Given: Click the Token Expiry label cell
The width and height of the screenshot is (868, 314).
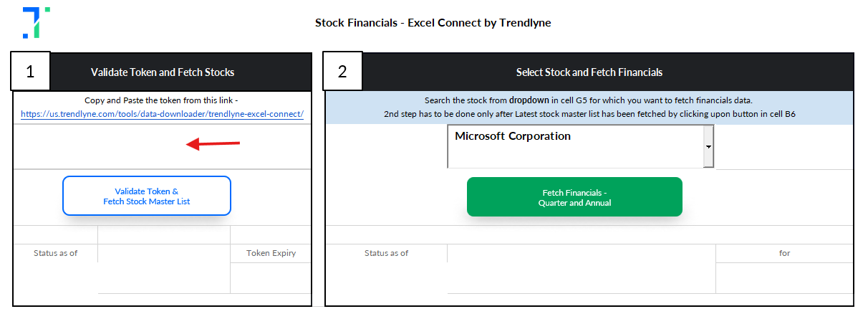Looking at the screenshot, I should pyautogui.click(x=271, y=253).
